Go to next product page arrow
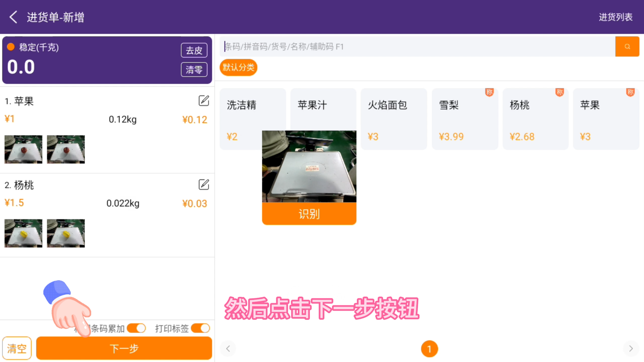Screen dimensions: 644x362 [x=631, y=349]
